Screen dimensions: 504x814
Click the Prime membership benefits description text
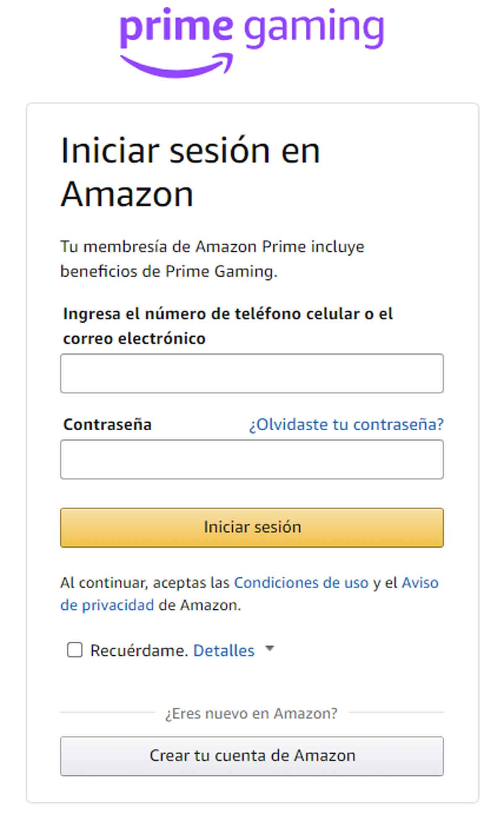212,258
